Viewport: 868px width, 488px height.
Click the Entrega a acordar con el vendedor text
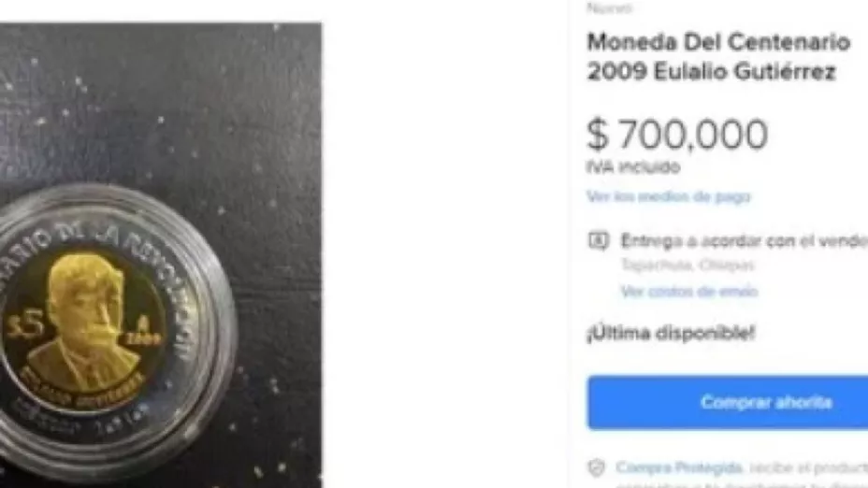click(x=744, y=240)
